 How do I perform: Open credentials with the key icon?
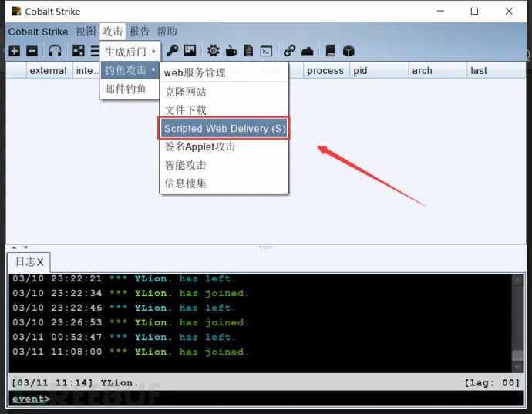click(x=173, y=51)
